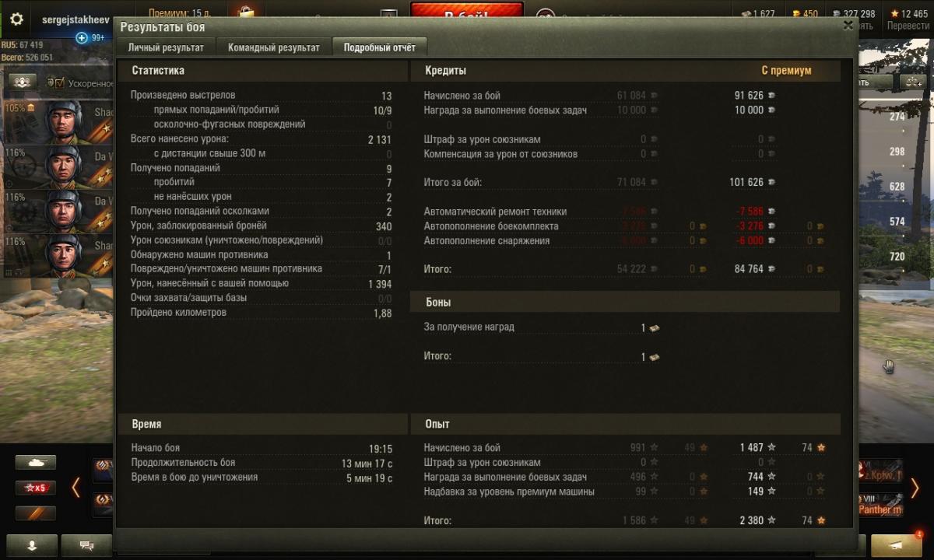Open the crew operations icon button
This screenshot has width=934, height=560.
click(x=22, y=82)
